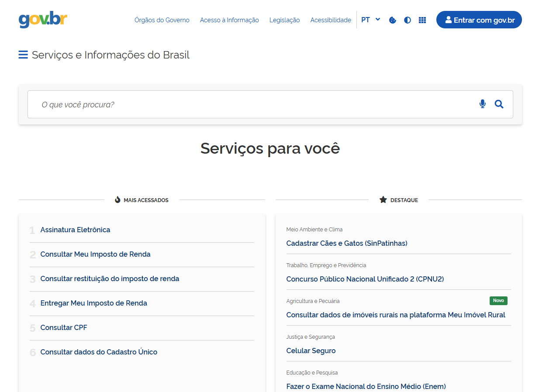Open Concurso Público Nacional Unificado 2 link
The image size is (539, 392).
point(365,279)
